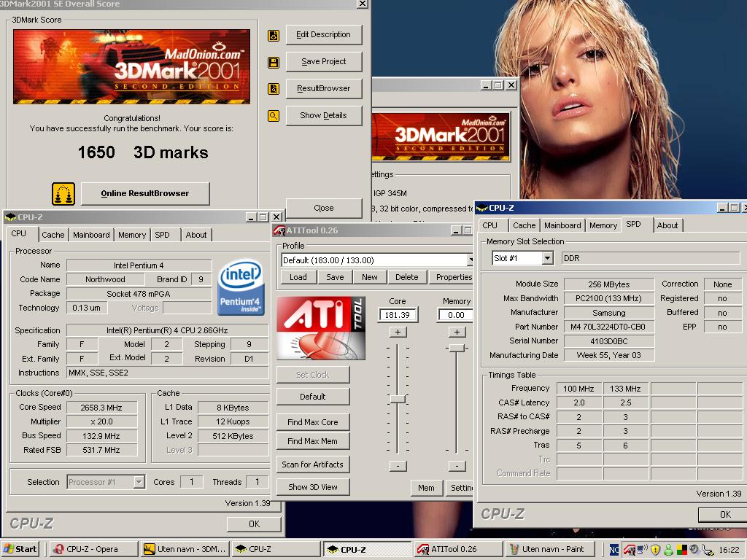Click the Mem button in ATITool
The height and width of the screenshot is (560, 747).
[426, 488]
